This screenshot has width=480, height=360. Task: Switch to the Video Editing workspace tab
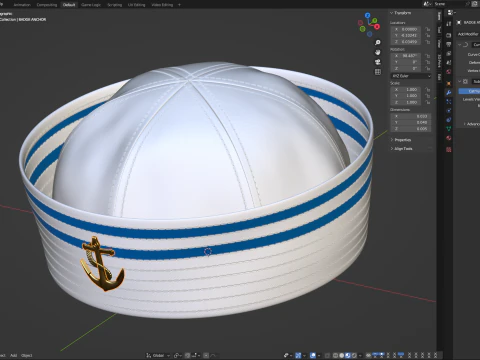[162, 5]
